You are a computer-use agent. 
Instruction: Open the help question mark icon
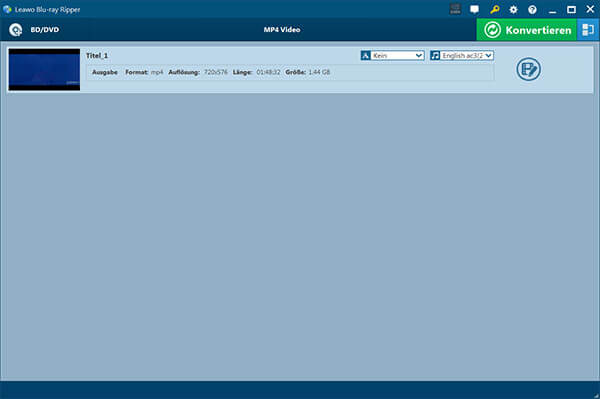(x=532, y=10)
